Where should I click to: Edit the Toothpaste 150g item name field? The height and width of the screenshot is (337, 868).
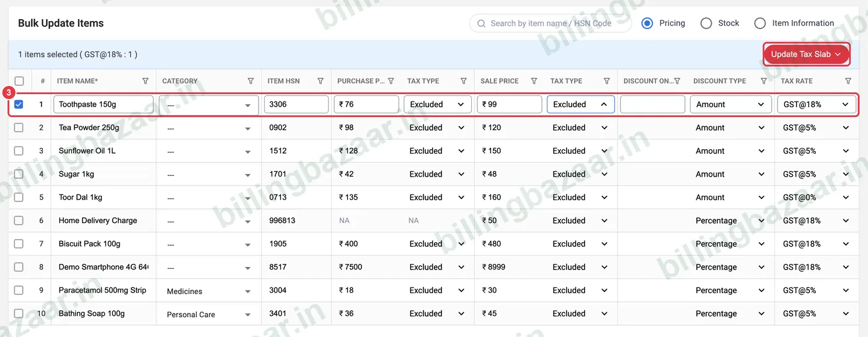tap(104, 104)
